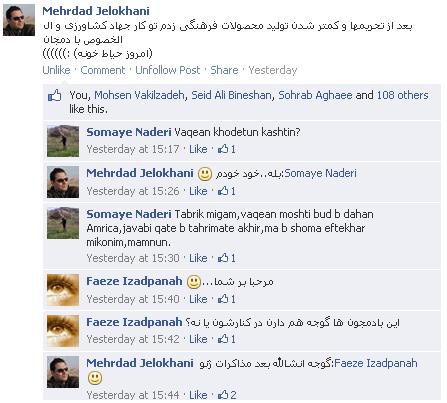Open Mohsen Vakilzadeh's profile from the likes
Screen dimensions: 447x403
pyautogui.click(x=139, y=95)
